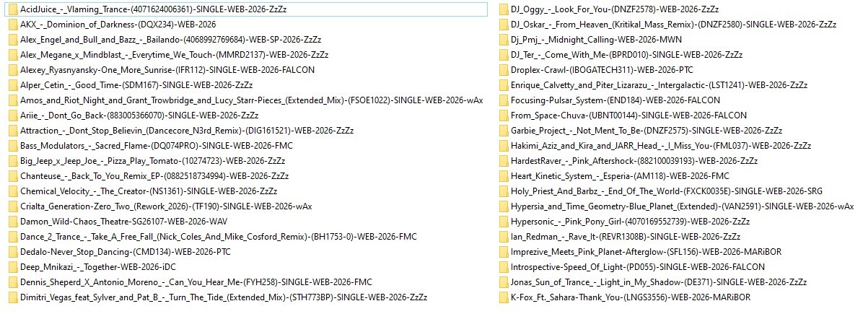
Task: Select Dimitri_Vegas Turn_The_Tide folder name
Action: [224, 297]
